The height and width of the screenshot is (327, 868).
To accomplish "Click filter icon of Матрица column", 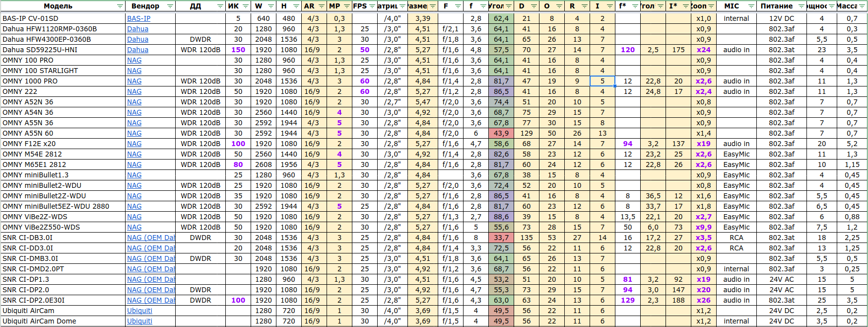I will [402, 6].
